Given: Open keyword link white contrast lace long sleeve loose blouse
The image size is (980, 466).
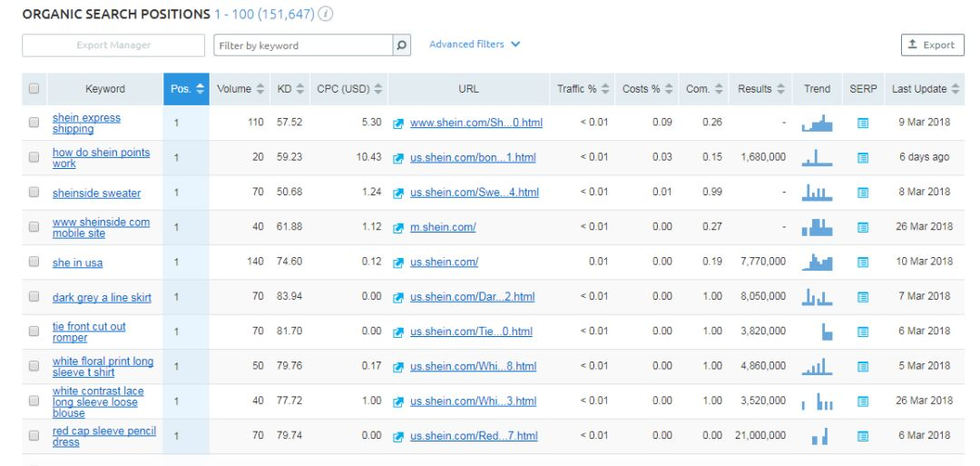Looking at the screenshot, I should pyautogui.click(x=98, y=402).
